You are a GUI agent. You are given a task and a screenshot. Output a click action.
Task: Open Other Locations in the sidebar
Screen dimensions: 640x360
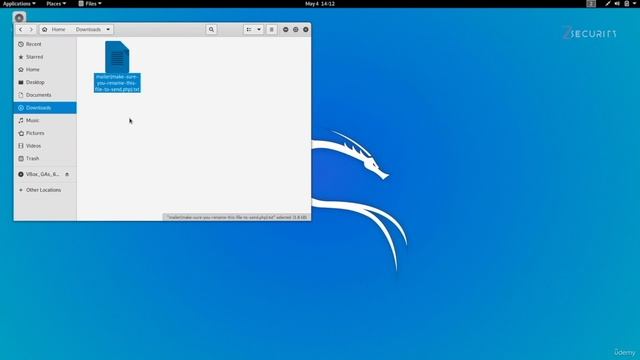(x=45, y=190)
